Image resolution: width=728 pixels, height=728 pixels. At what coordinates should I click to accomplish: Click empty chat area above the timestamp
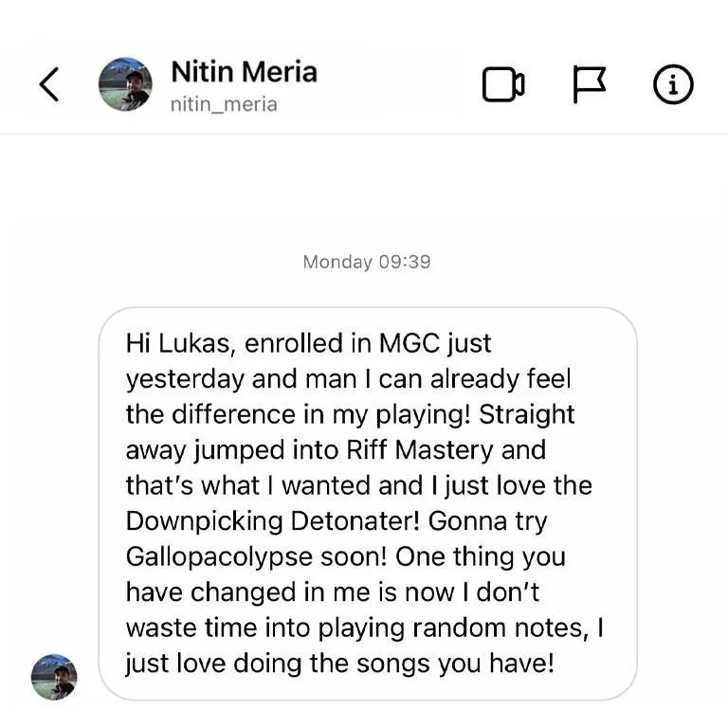[364, 192]
